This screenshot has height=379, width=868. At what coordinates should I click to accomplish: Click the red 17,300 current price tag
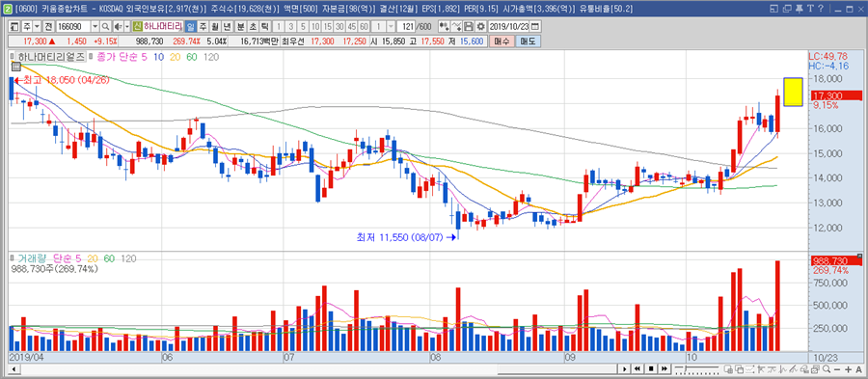pyautogui.click(x=836, y=95)
